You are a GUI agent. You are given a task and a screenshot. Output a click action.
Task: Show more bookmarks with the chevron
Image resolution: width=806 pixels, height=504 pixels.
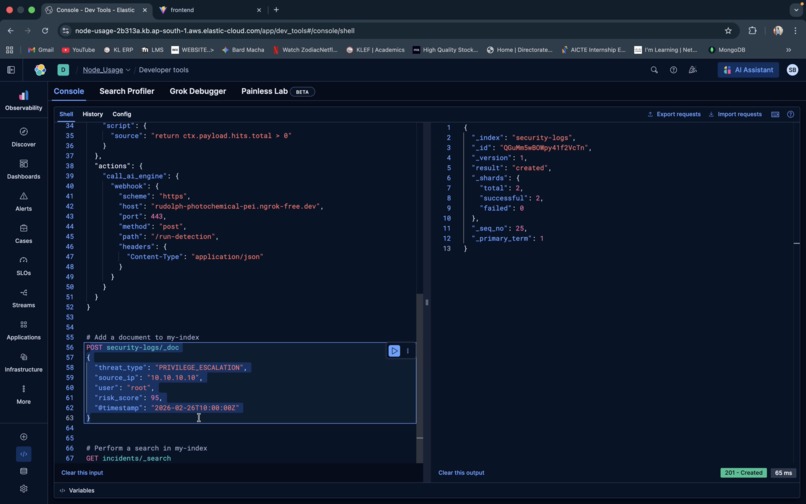click(x=789, y=50)
